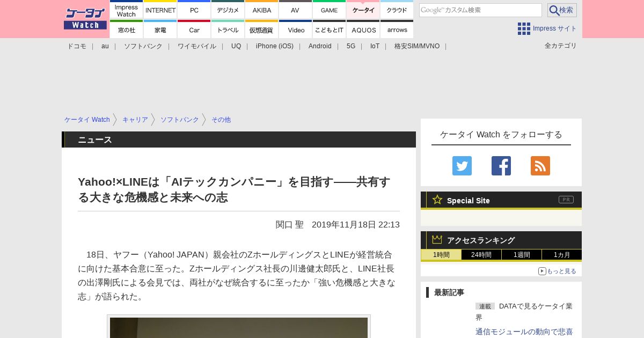The image size is (644, 338).
Task: Open the PC nav tab
Action: (x=194, y=10)
